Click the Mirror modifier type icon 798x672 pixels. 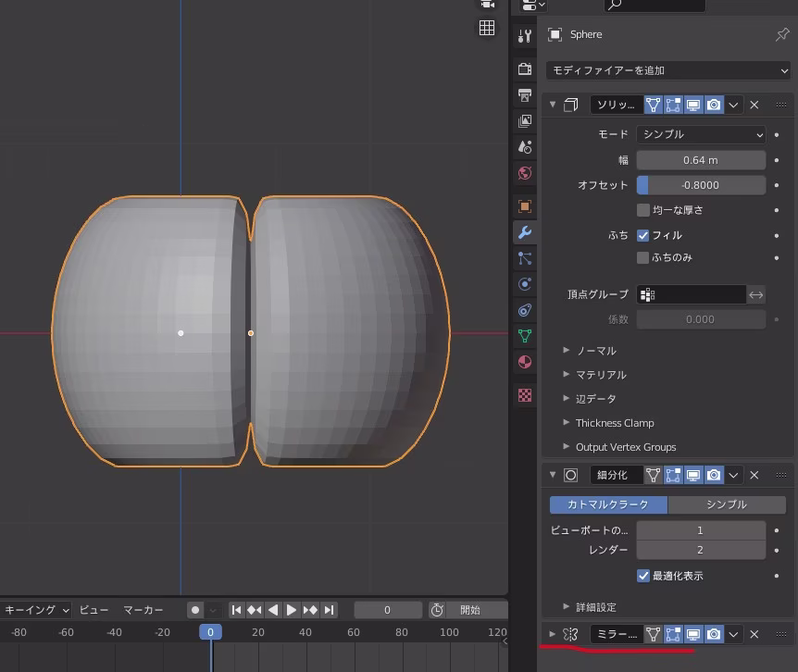coord(570,634)
